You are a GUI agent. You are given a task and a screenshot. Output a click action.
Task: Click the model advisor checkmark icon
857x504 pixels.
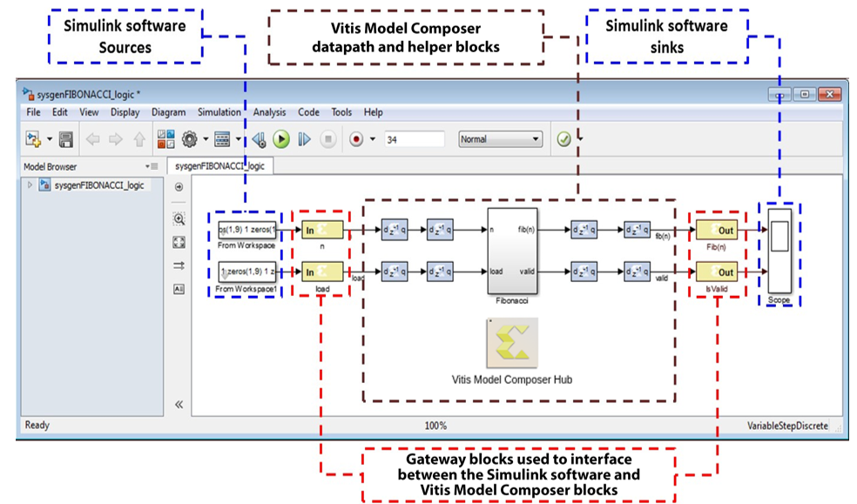pos(563,139)
